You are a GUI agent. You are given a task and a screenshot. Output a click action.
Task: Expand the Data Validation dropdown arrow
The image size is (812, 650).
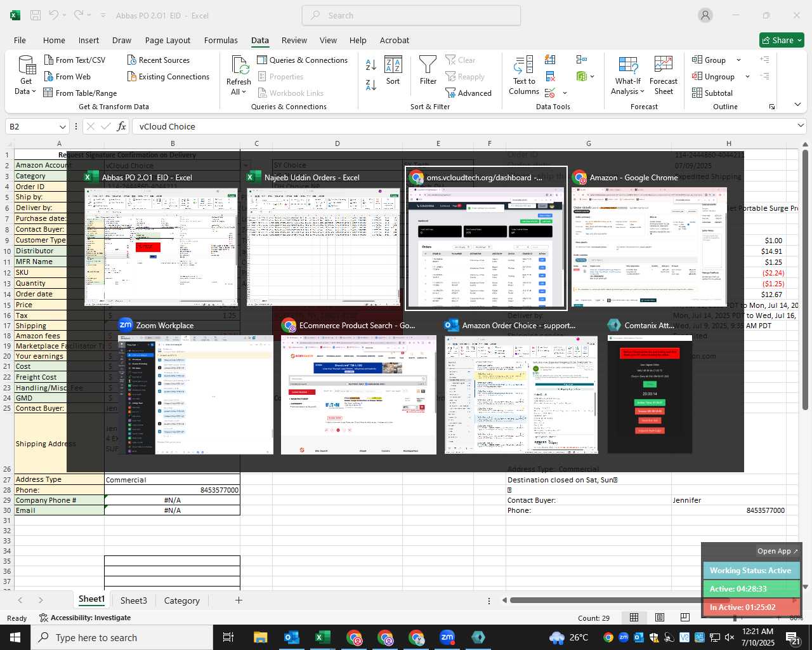click(x=565, y=93)
